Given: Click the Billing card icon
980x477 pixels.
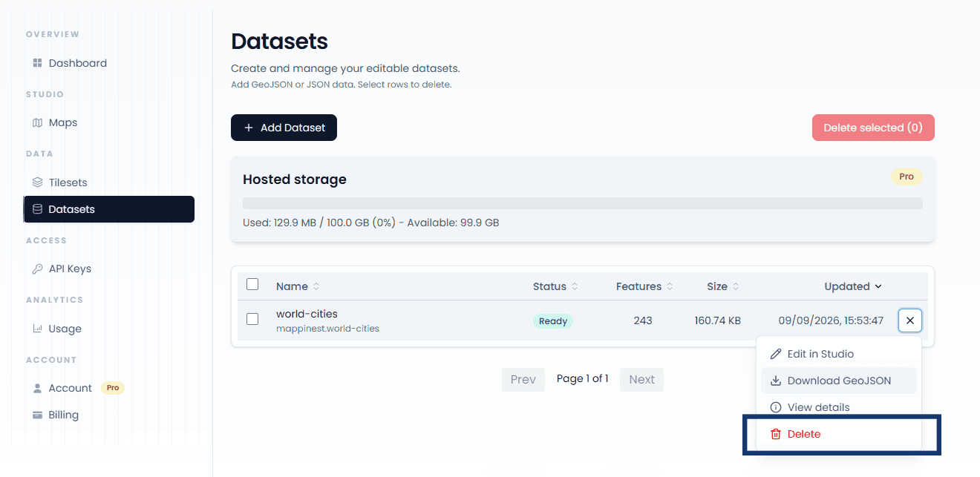Looking at the screenshot, I should coord(37,415).
